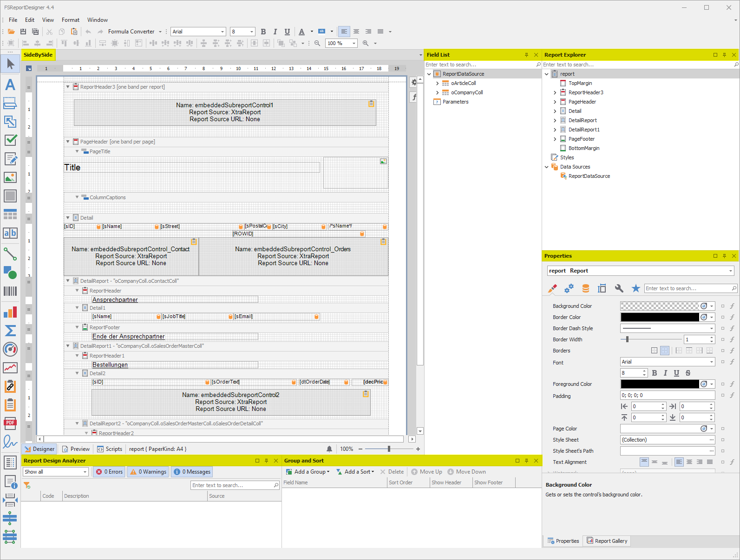Toggle Italic formatting in toolbar
The image size is (740, 560).
coord(275,32)
